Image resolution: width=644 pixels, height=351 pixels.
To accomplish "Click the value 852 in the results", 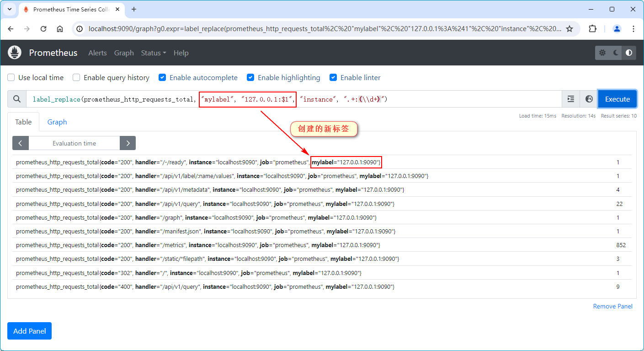I will [621, 245].
